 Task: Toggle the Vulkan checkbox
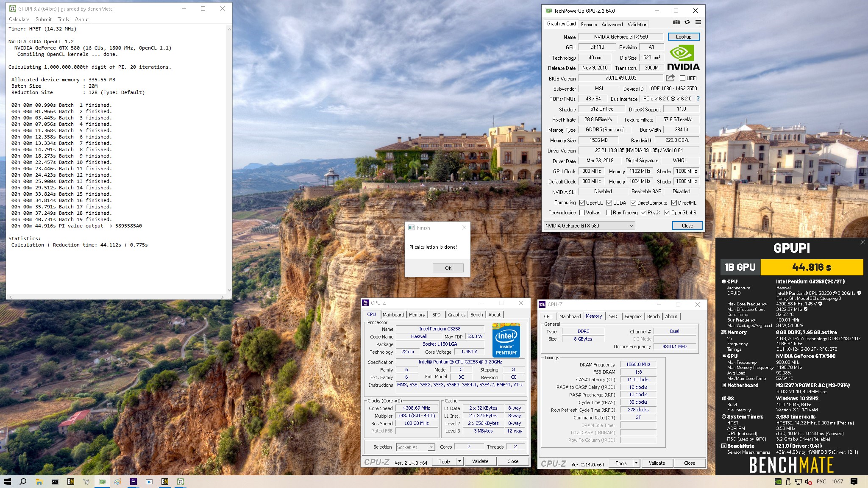tap(582, 213)
